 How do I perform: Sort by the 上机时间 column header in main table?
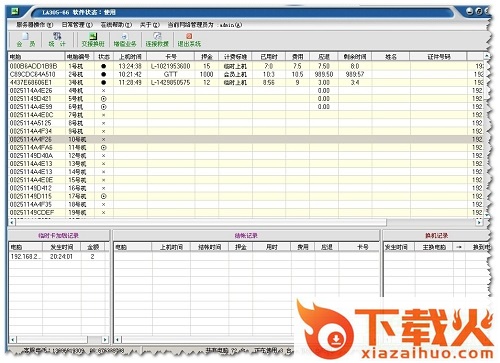click(130, 57)
